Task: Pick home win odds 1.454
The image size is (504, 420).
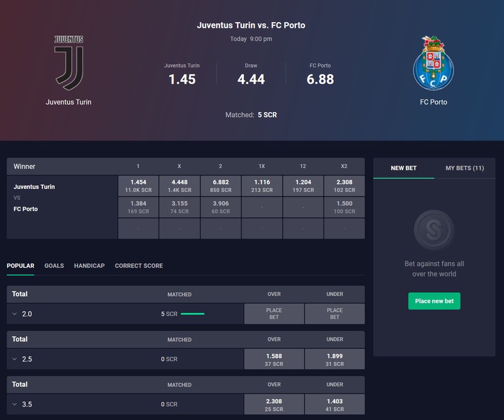Action: point(138,186)
